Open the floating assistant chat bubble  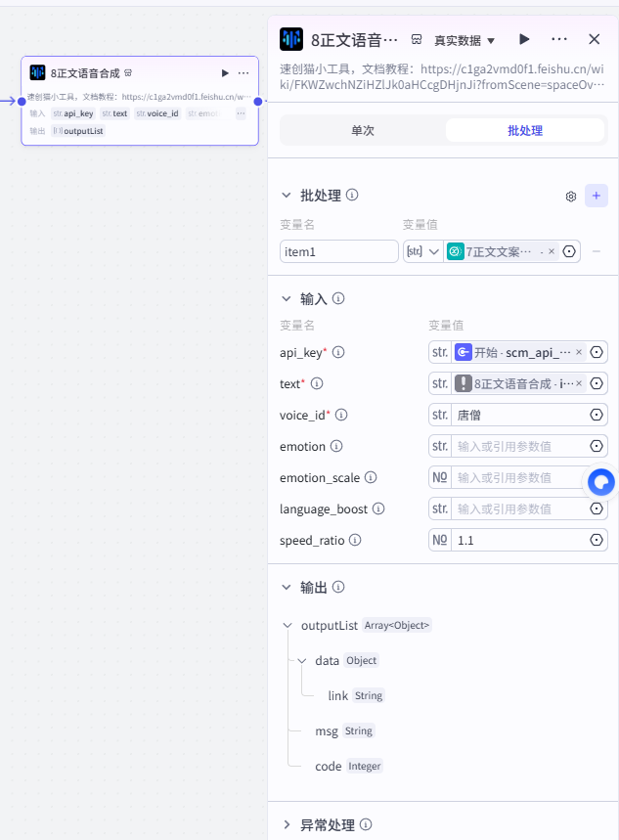(600, 482)
